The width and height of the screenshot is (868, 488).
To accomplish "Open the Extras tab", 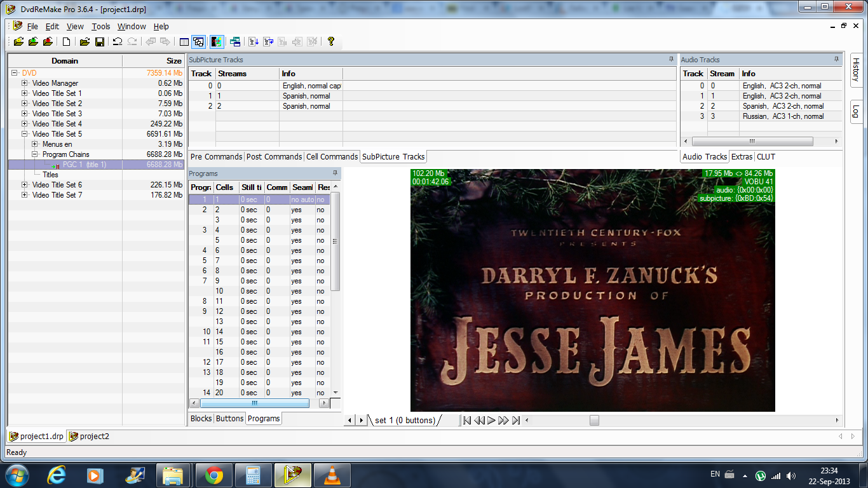I will [x=742, y=157].
